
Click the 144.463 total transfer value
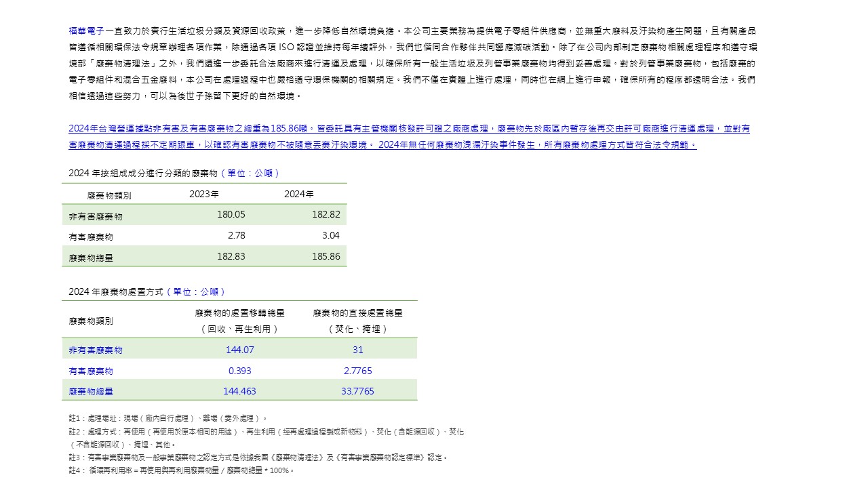[x=239, y=392]
